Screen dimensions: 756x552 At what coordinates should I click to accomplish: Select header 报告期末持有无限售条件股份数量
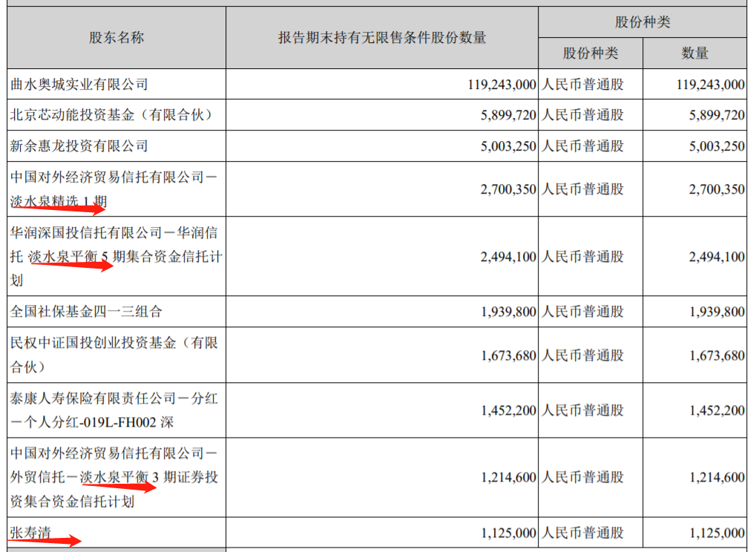[x=382, y=38]
